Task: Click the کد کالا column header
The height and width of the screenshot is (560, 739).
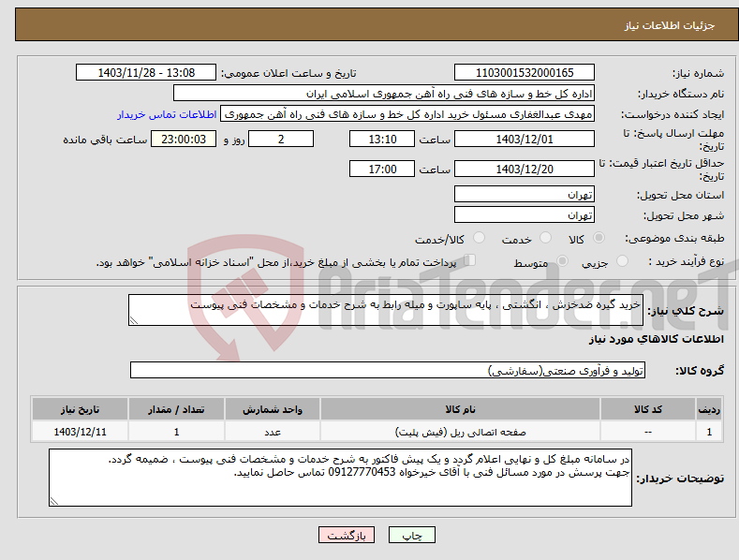Action: pyautogui.click(x=648, y=409)
